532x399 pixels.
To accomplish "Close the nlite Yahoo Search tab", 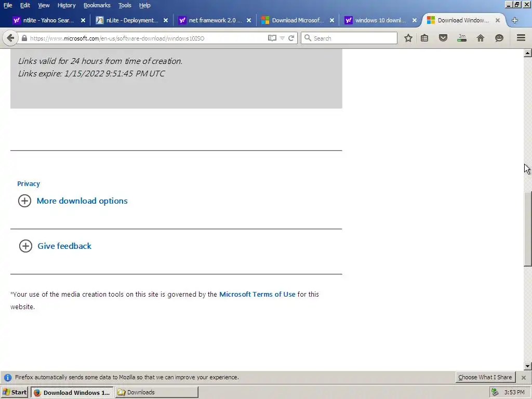I will coord(83,20).
